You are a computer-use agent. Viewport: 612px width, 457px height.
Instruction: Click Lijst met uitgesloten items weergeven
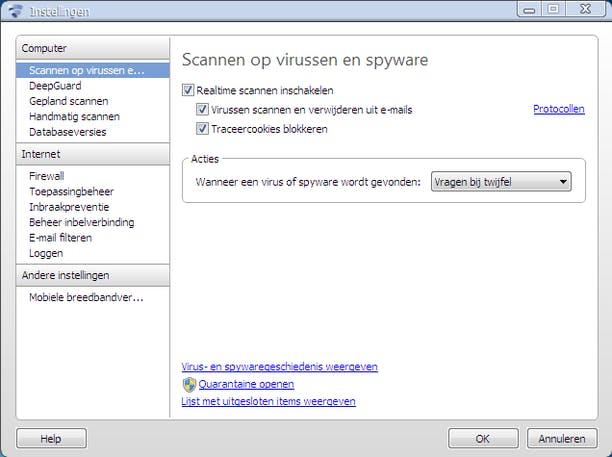click(x=268, y=402)
